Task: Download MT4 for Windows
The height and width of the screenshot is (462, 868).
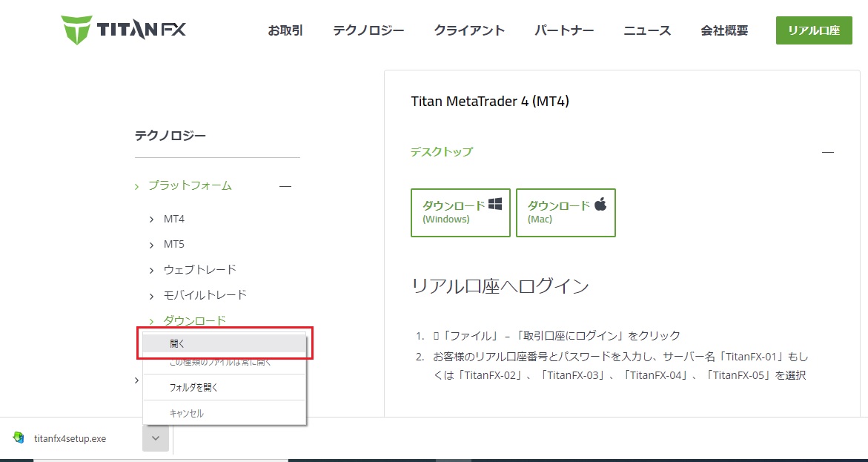Action: tap(460, 213)
